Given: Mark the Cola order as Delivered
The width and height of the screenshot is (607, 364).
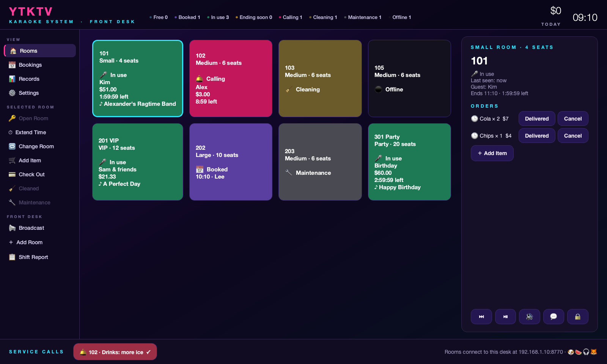Looking at the screenshot, I should click(537, 119).
